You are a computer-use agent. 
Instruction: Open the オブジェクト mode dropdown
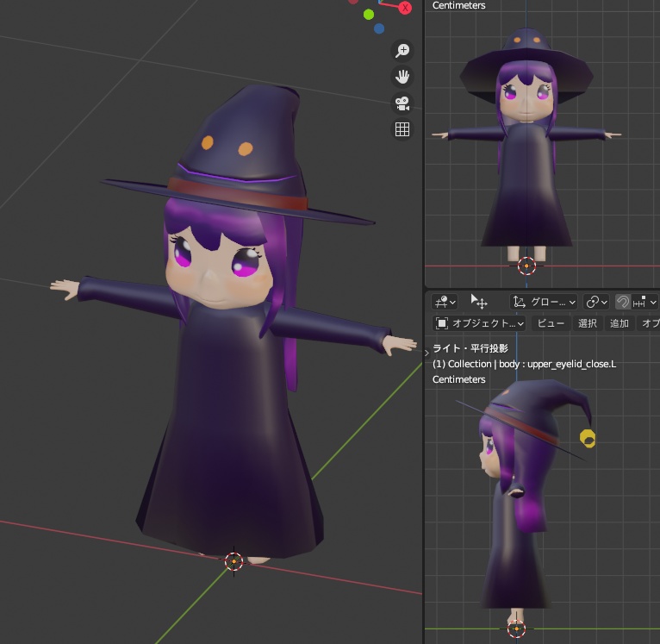click(x=479, y=323)
